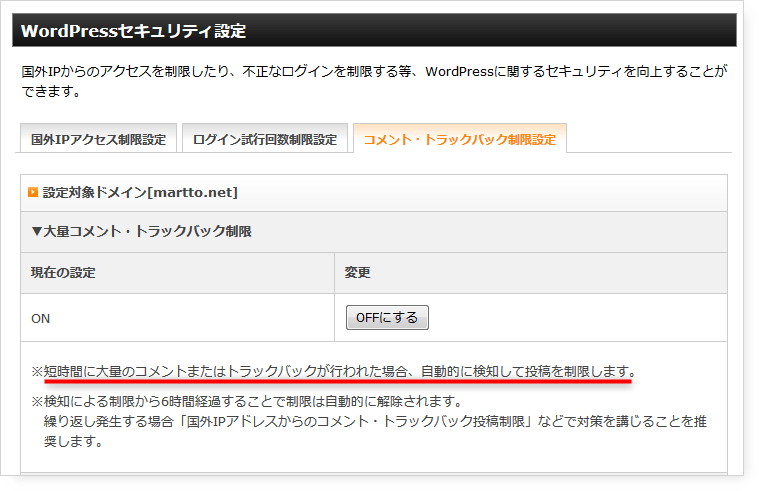
Task: Click orange square icon beside 設定対象ドメイン
Action: [33, 192]
